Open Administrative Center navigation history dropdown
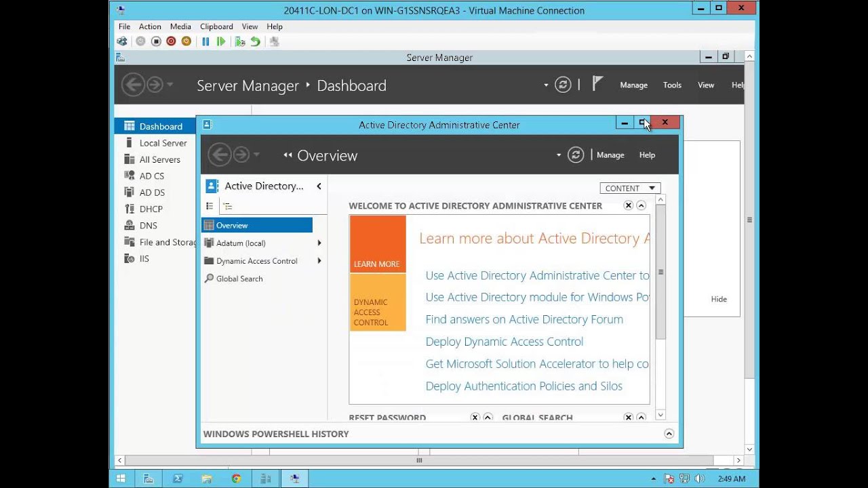Viewport: 868px width, 488px height. 256,155
